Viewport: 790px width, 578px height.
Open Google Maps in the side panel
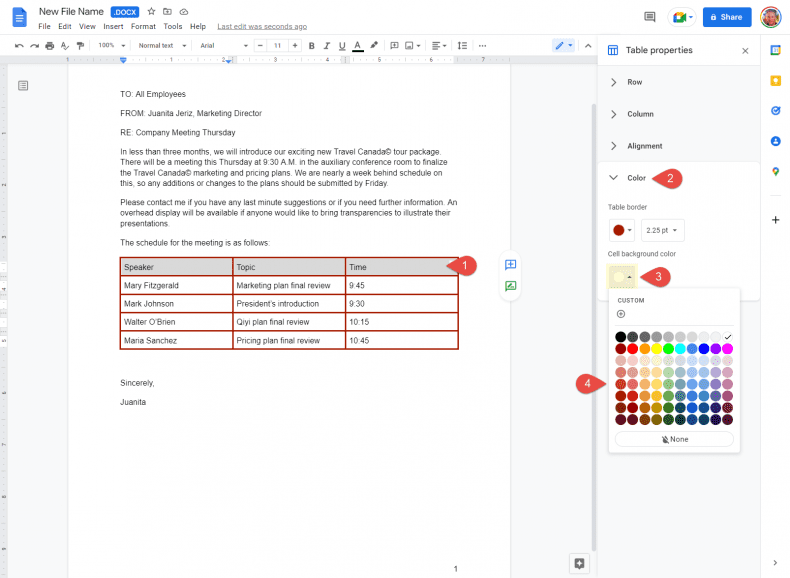point(775,172)
